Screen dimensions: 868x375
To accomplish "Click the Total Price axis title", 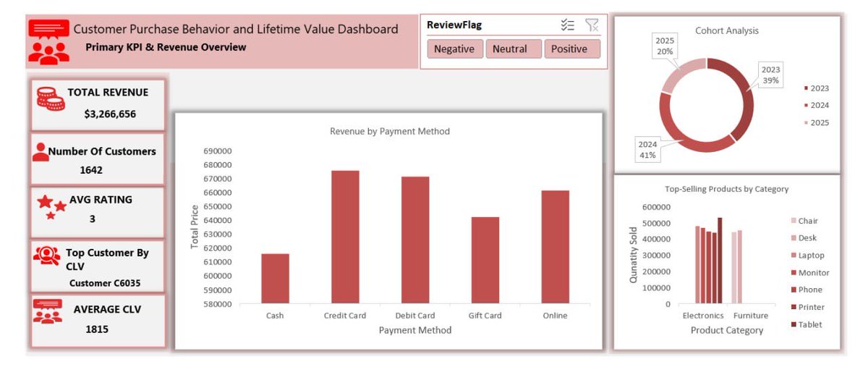I will tap(195, 227).
